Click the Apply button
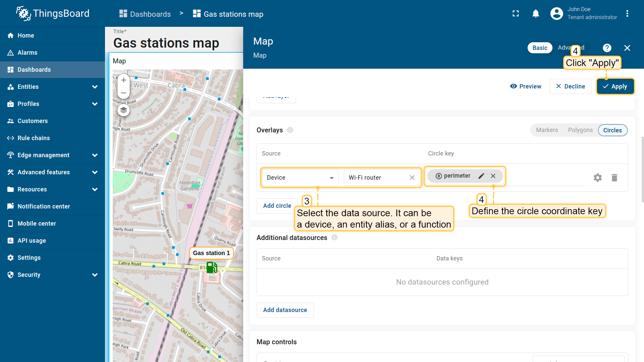Screen dimensions: 644x362 click(615, 86)
